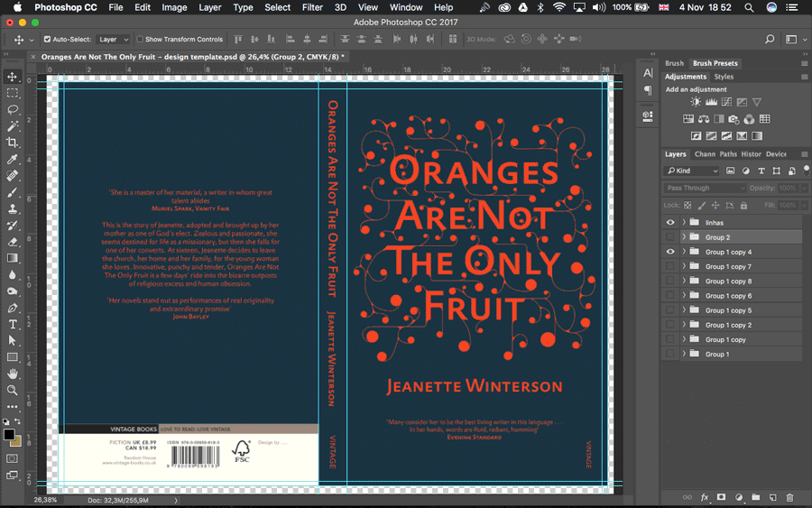
Task: Select the Magic Wand tool
Action: point(13,126)
